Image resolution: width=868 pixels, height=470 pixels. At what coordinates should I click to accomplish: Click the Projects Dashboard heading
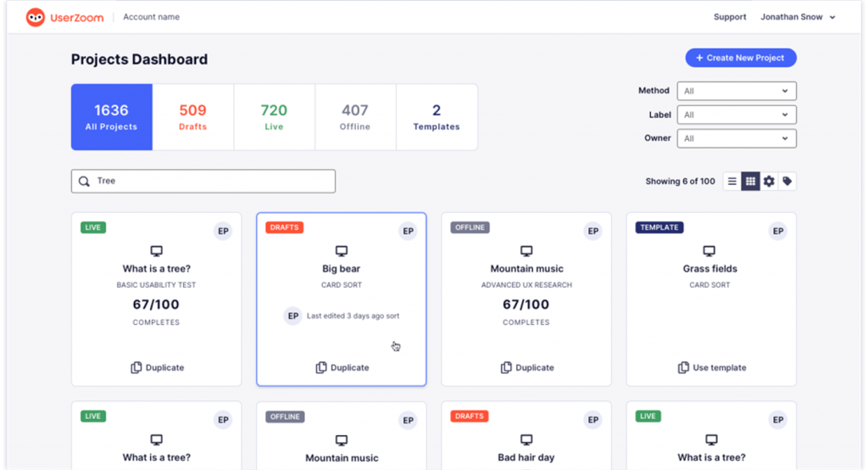(140, 59)
